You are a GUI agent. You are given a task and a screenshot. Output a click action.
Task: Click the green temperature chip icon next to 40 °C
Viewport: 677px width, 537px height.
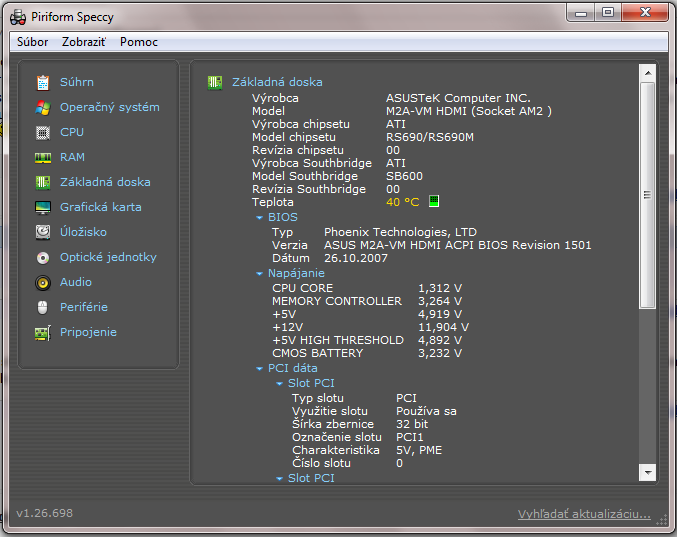434,201
